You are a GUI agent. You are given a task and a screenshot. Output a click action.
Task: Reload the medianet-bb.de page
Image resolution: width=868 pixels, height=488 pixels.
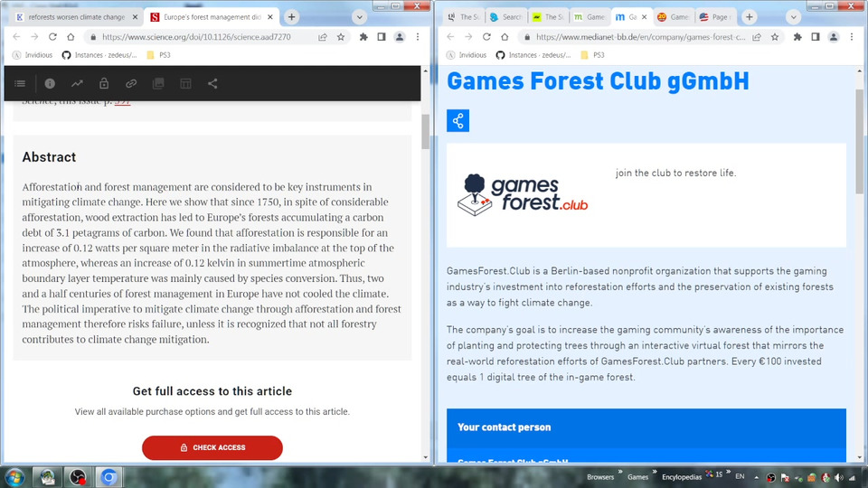click(x=486, y=37)
